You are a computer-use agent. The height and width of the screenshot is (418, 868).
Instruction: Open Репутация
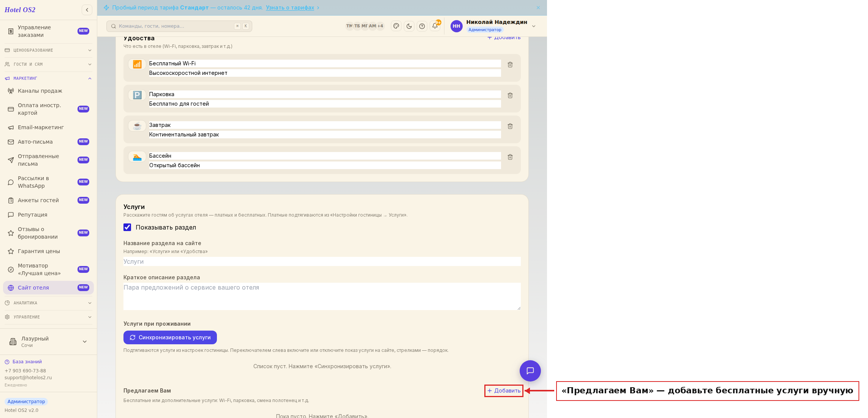click(x=48, y=215)
